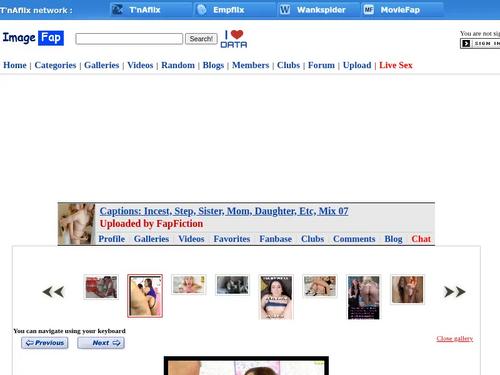Click the double left arrow carousel icon
500x375 pixels.
click(53, 292)
